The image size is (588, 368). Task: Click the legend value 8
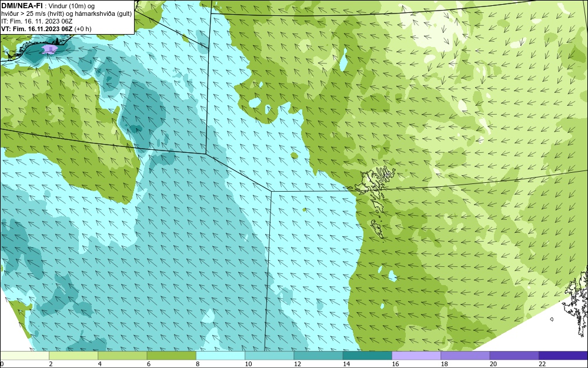pos(198,364)
